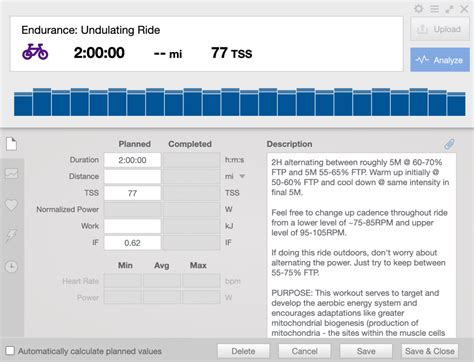The width and height of the screenshot is (474, 362).
Task: Click the completed Normalized Power field
Action: tap(192, 210)
